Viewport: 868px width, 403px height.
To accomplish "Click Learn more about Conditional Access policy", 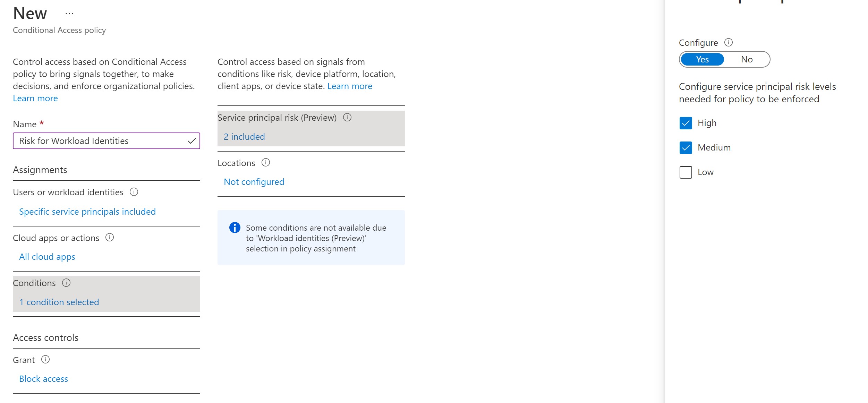I will [35, 98].
